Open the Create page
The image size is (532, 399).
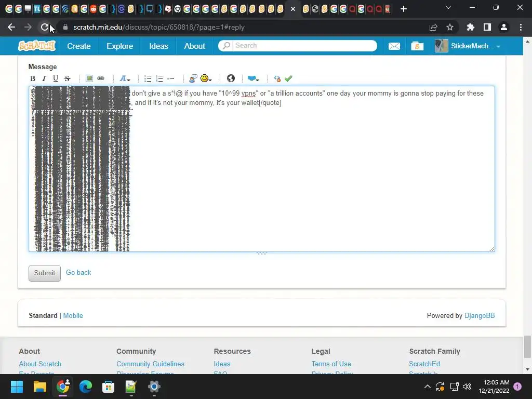79,46
